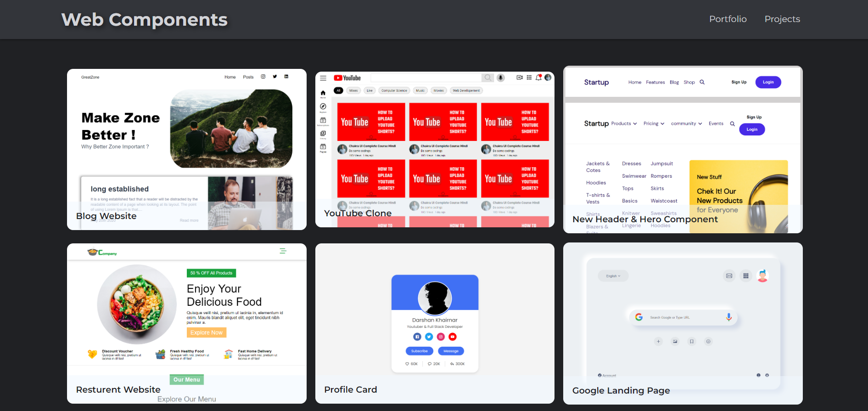The image size is (868, 411).
Task: Click the Subscribe button on the profile card
Action: point(420,351)
